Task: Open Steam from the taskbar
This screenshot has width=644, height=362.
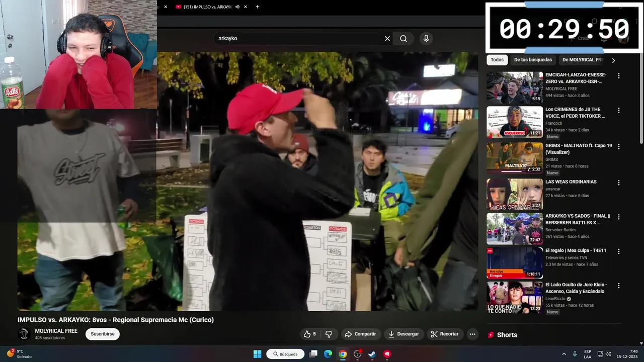Action: 372,354
